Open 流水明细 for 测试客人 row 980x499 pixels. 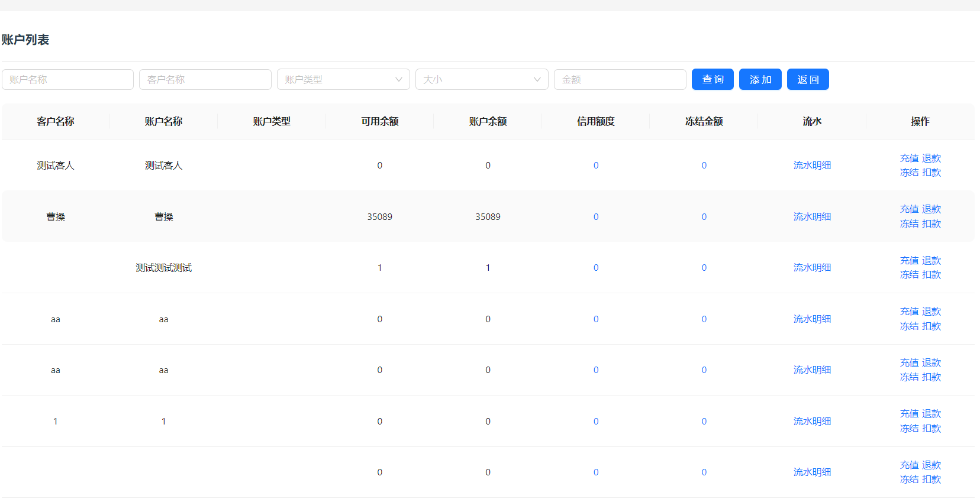coord(812,166)
